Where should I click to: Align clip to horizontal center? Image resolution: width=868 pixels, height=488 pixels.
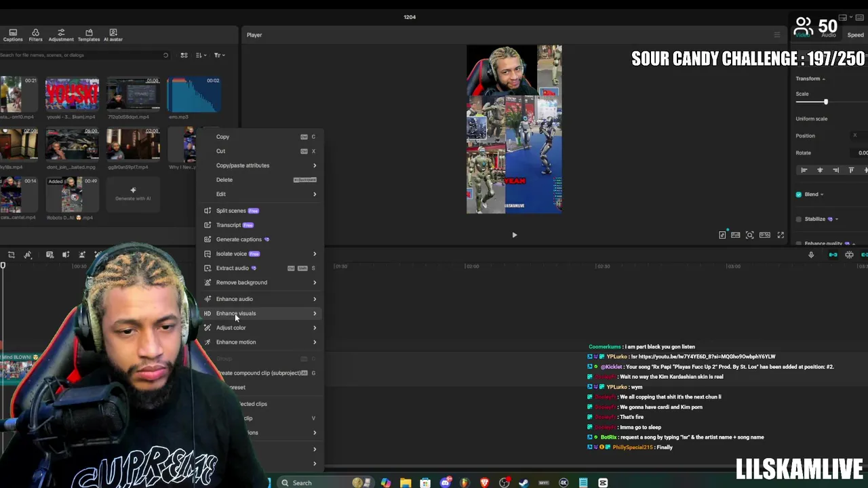pos(820,170)
